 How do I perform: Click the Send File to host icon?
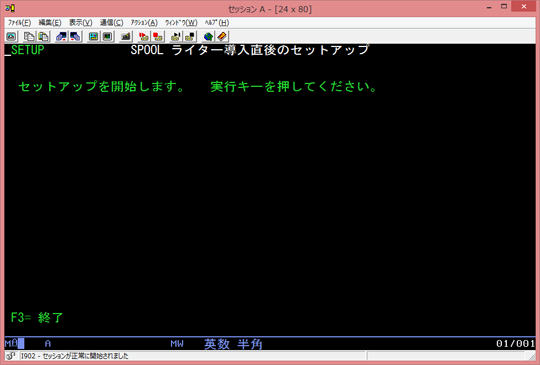click(61, 36)
